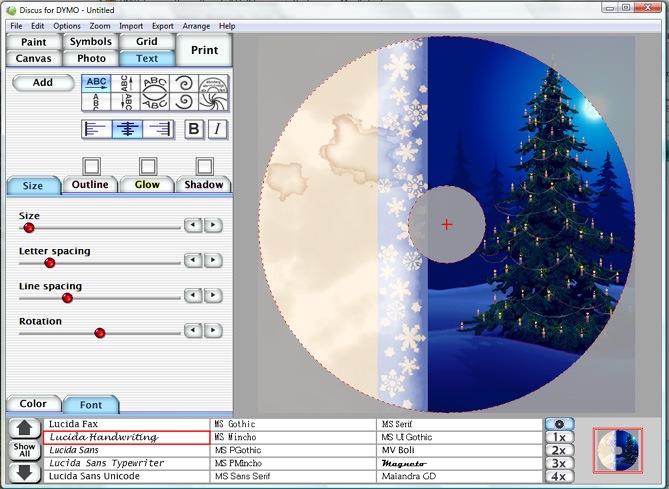Open the Import menu
Screen dimensions: 669x489
click(x=131, y=26)
